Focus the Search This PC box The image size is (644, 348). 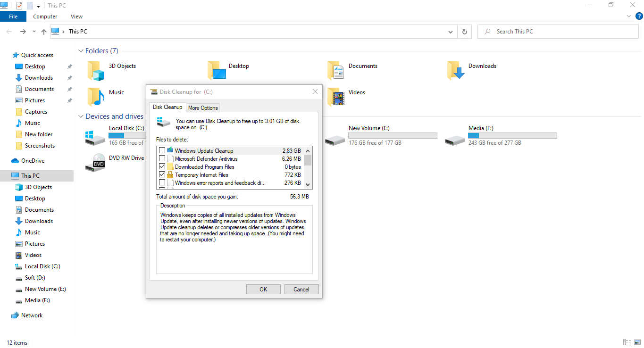click(x=558, y=32)
